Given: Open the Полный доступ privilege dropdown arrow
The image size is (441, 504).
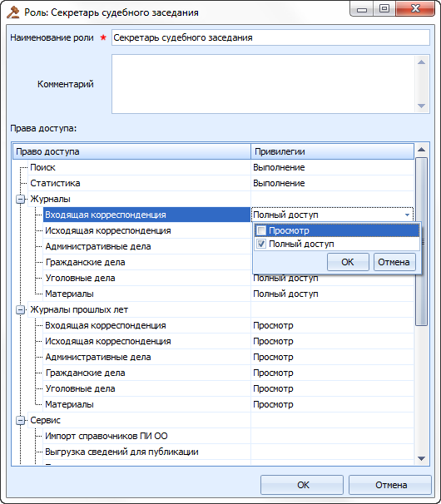Looking at the screenshot, I should tap(407, 215).
